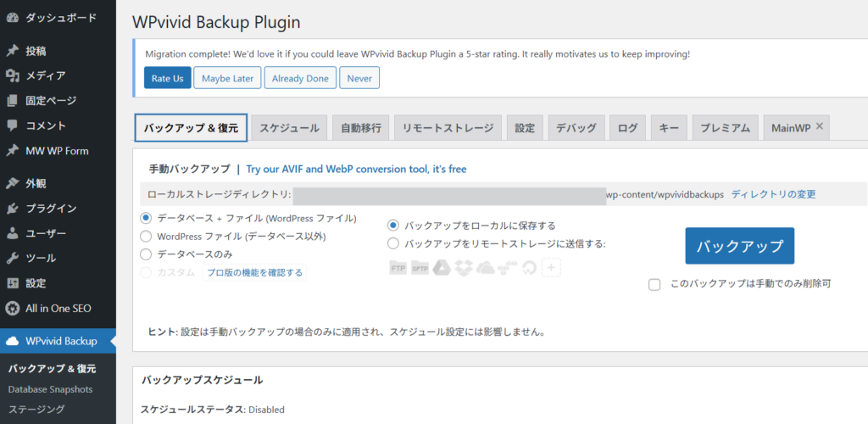
Task: Switch to the スケジュール tab
Action: pyautogui.click(x=289, y=128)
